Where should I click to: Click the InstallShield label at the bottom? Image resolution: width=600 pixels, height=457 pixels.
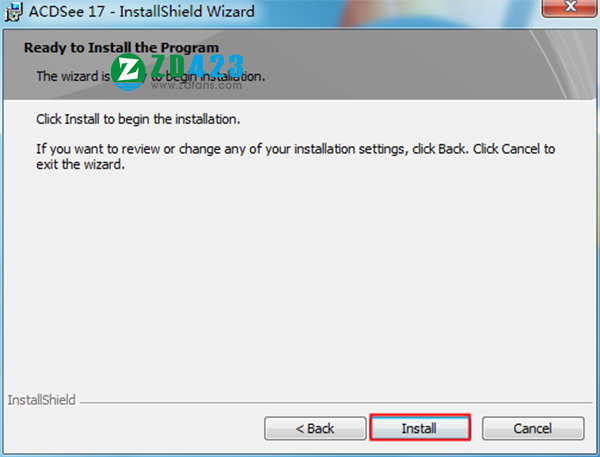click(42, 400)
